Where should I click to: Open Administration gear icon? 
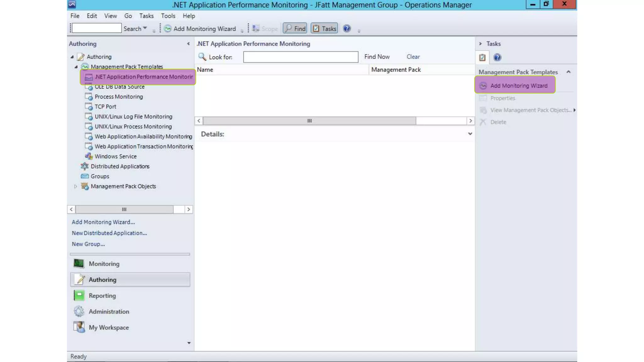tap(79, 311)
